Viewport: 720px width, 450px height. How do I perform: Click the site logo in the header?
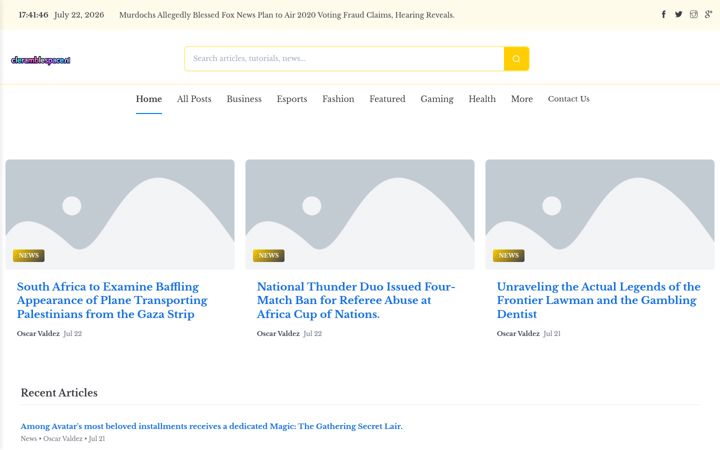(41, 60)
